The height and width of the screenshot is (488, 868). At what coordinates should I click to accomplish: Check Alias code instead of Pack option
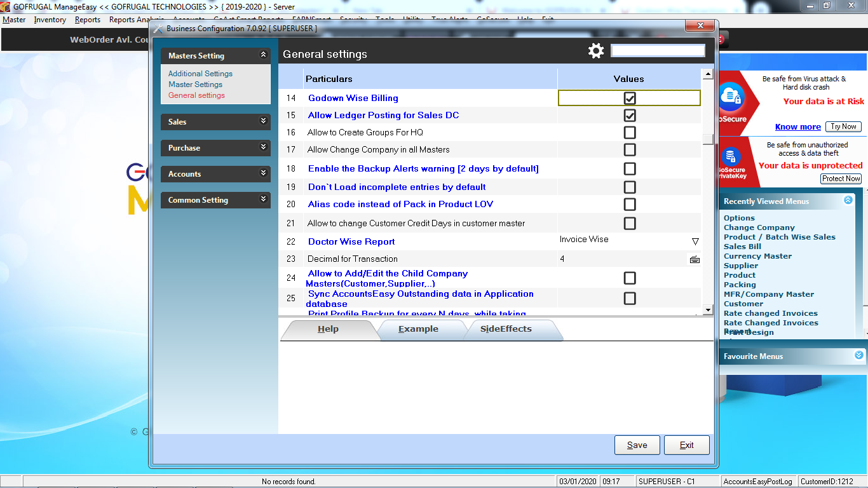[x=630, y=205]
